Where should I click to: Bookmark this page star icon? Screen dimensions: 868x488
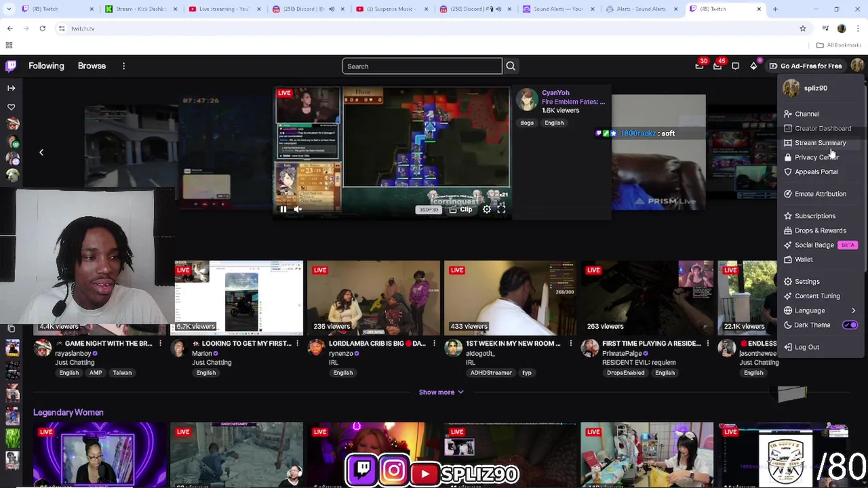[803, 28]
